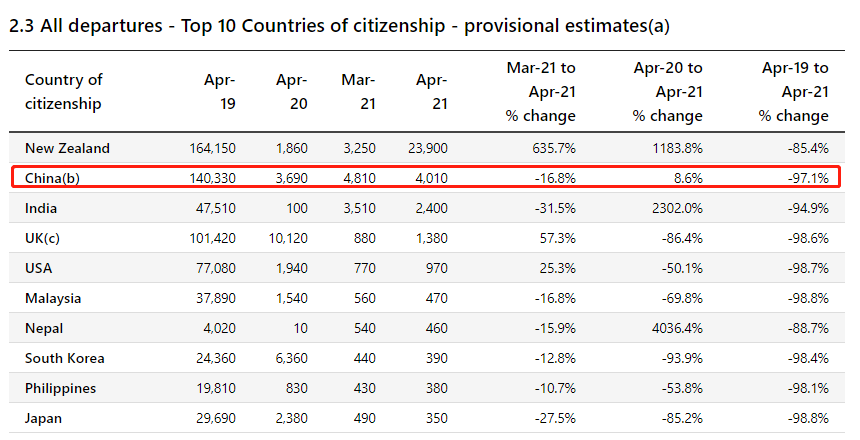The height and width of the screenshot is (440, 860).
Task: Click India's Apr-19 value 47,510
Action: [212, 208]
